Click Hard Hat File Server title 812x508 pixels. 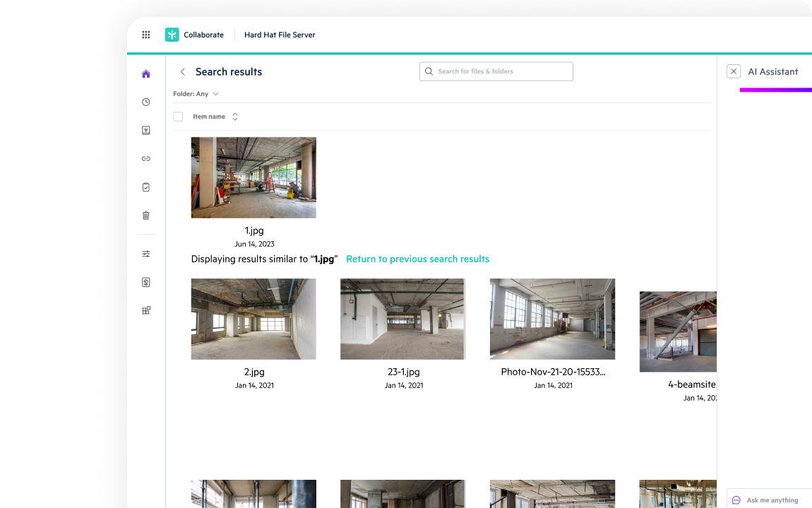tap(280, 35)
